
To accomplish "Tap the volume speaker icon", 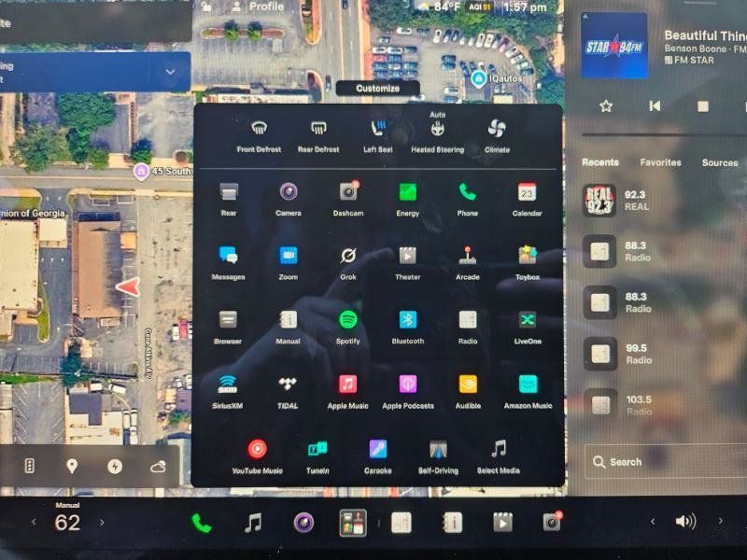I will (x=685, y=522).
